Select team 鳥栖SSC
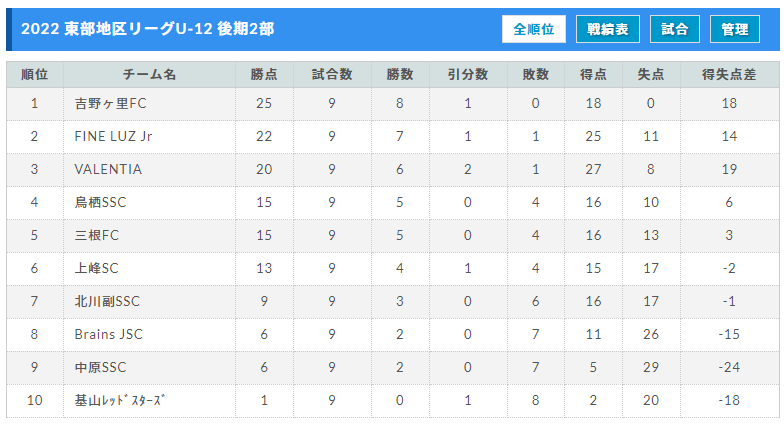Screen dimensions: 784x427 [100, 202]
